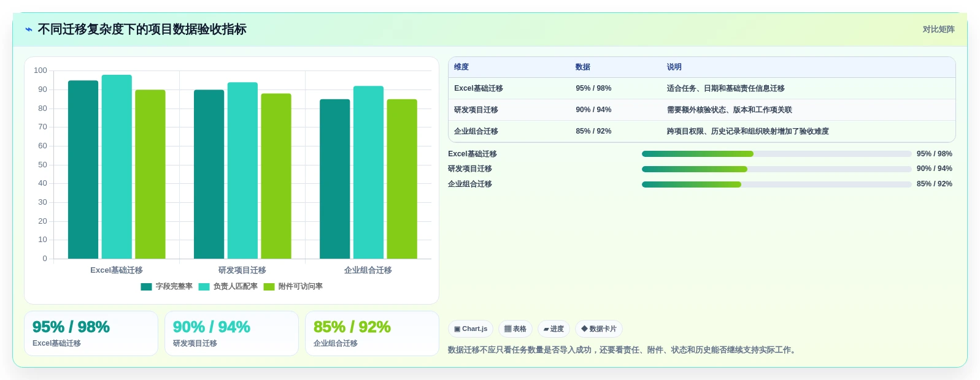Click the 研发项目迁移 label under the chart

pos(242,270)
